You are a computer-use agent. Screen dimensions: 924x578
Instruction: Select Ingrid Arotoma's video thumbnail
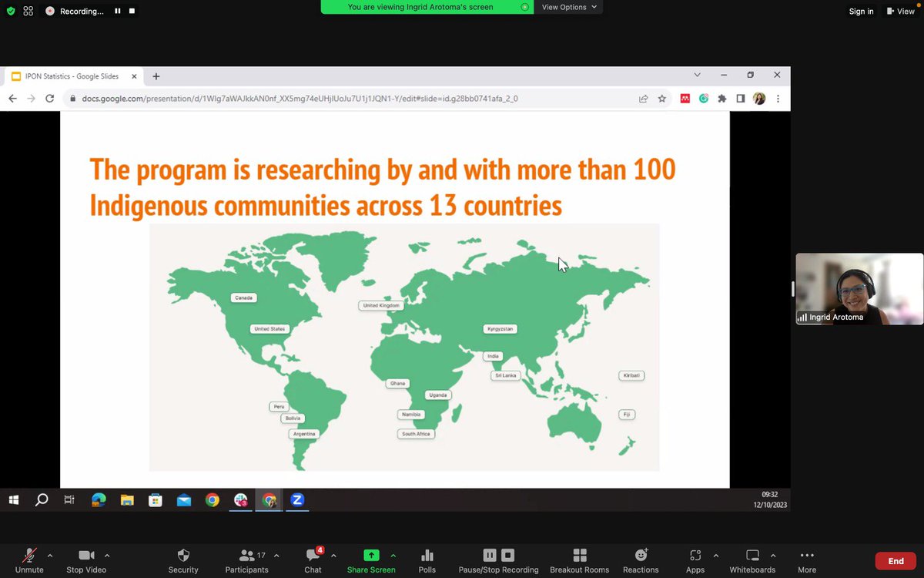click(x=859, y=289)
